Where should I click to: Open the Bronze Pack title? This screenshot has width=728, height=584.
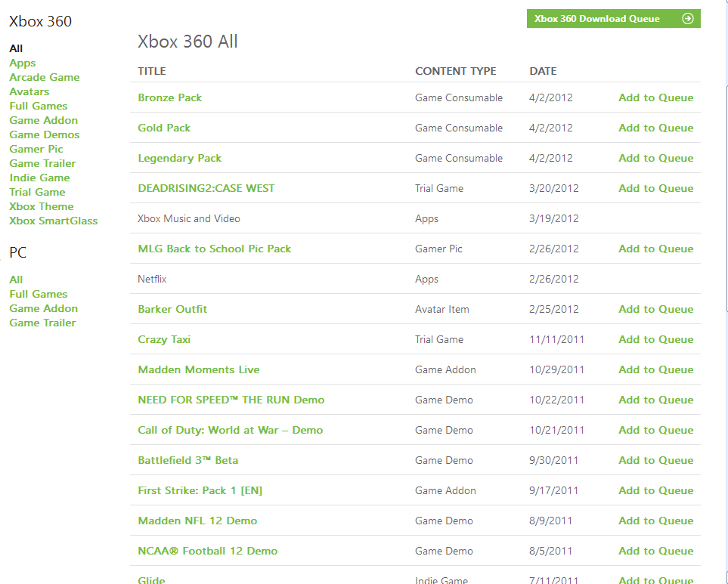pyautogui.click(x=169, y=97)
